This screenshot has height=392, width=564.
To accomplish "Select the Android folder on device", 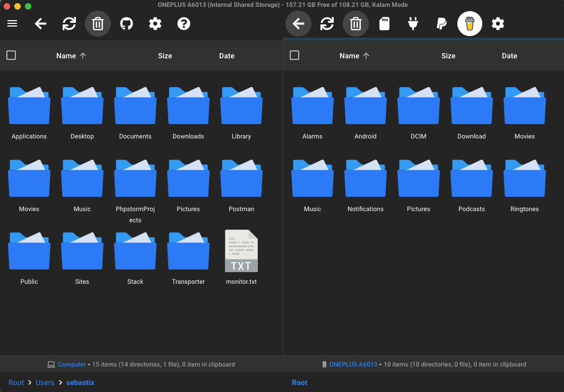I will tap(366, 114).
